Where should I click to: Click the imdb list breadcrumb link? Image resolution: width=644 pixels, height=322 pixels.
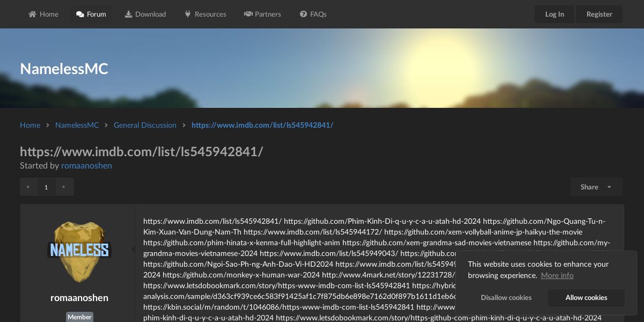click(x=262, y=125)
